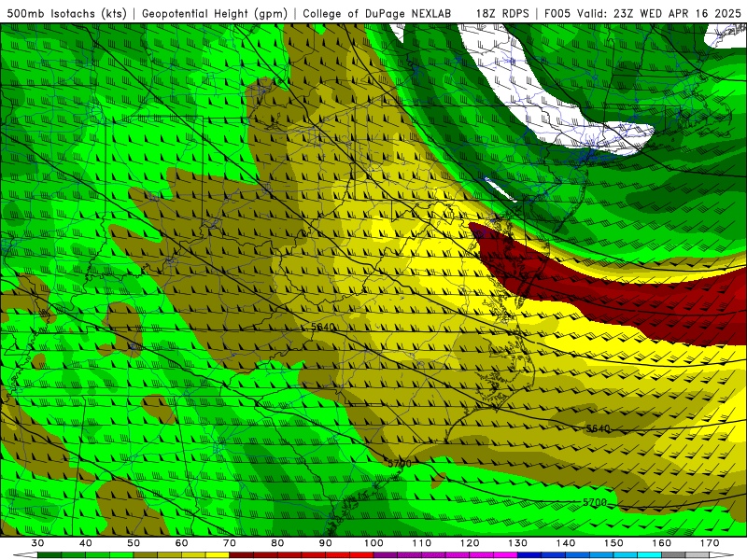Click the "College of DuPage NEXLAB" label

376,13
